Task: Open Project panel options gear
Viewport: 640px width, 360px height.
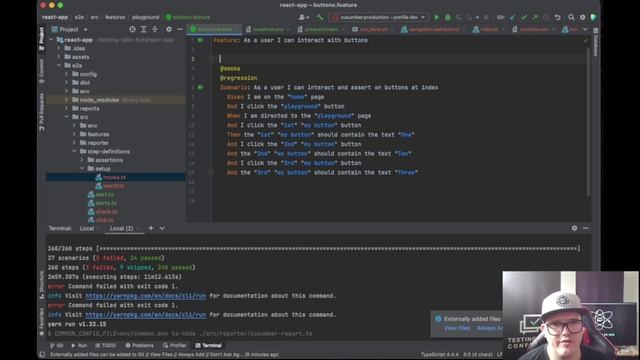Action: click(x=169, y=29)
